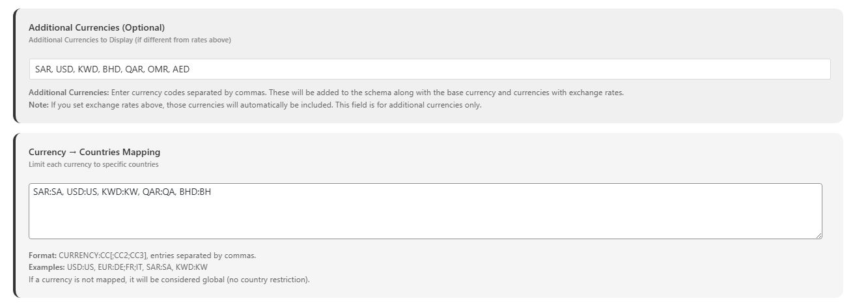Click the mapping textarea resize handle
This screenshot has height=307, width=868.
818,235
